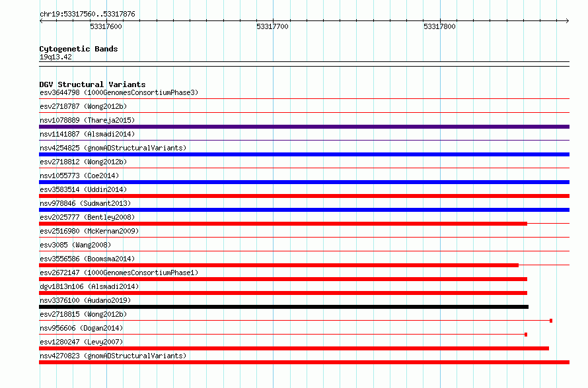Click the red esv1280247 Levy2007 bar
588x388 pixels.
point(294,348)
